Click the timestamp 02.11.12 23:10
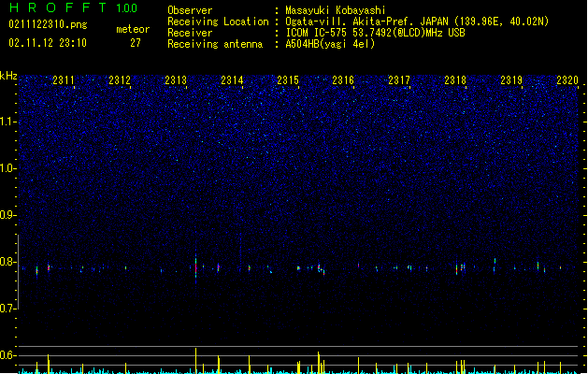 click(48, 43)
